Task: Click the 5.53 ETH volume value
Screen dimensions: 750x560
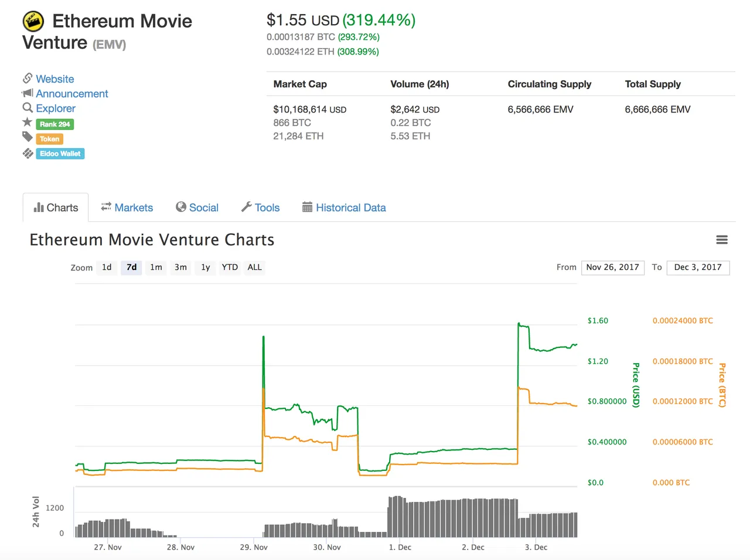Action: coord(410,136)
